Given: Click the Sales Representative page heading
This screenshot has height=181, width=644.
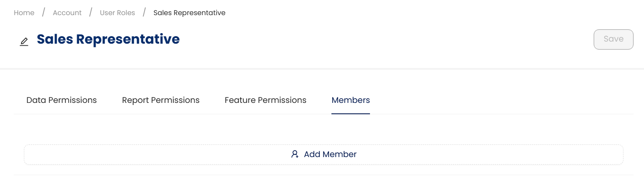Looking at the screenshot, I should click(108, 39).
